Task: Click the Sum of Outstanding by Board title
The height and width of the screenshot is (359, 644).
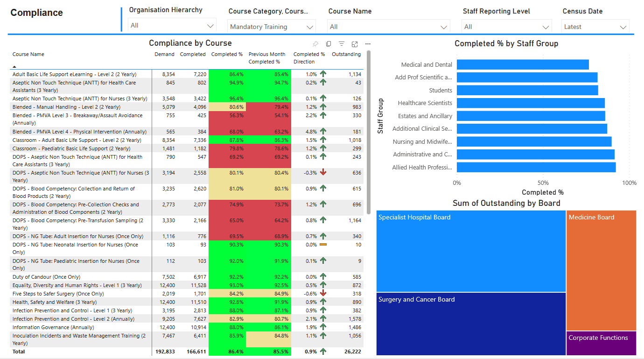Action: tap(506, 203)
